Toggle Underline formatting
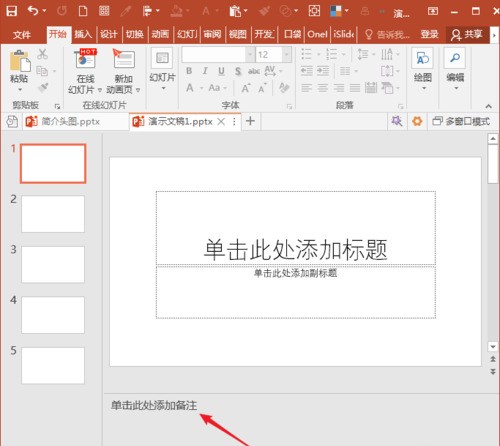The height and width of the screenshot is (446, 500). coord(221,71)
